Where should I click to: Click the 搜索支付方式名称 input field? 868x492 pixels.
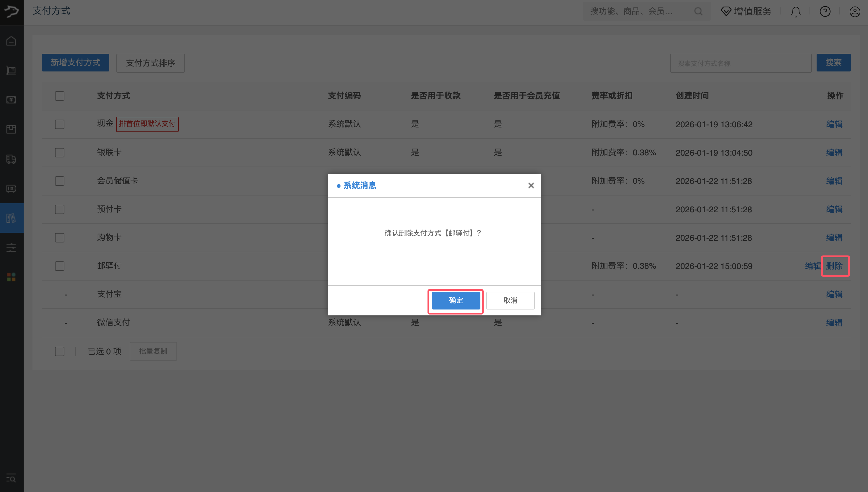point(740,63)
